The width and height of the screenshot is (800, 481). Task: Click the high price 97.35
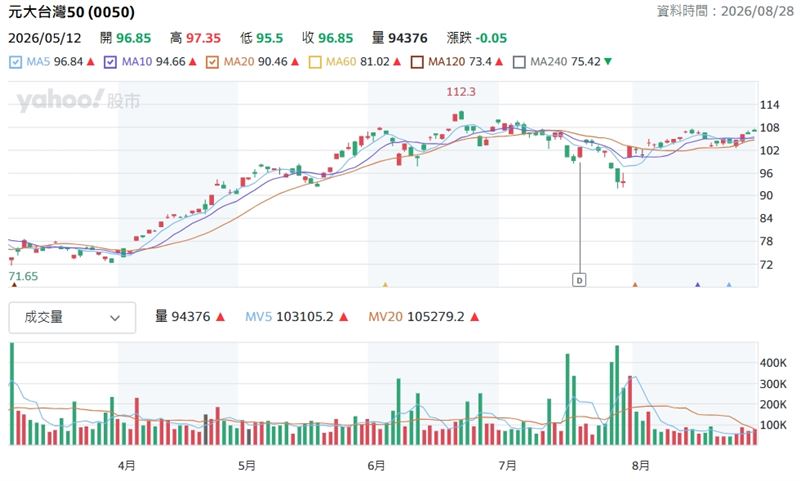point(203,38)
